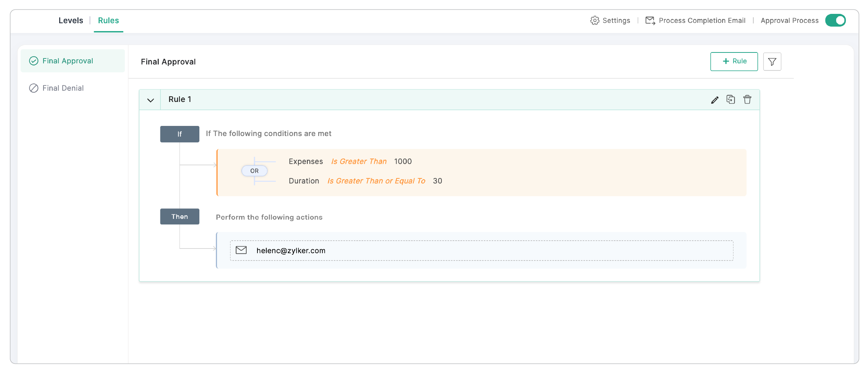Click the Final Approval checkmark icon
Image resolution: width=868 pixels, height=374 pixels.
(34, 61)
